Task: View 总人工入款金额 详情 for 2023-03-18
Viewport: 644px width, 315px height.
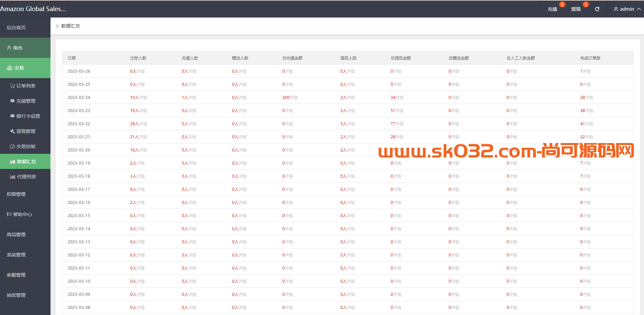Action: coord(513,176)
